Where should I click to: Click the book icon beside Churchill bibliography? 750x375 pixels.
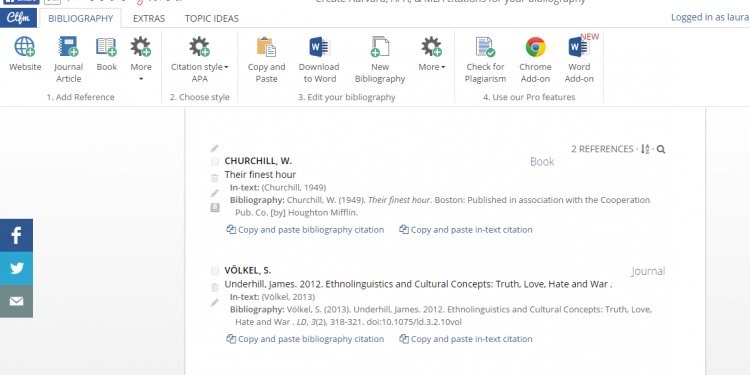(x=215, y=208)
